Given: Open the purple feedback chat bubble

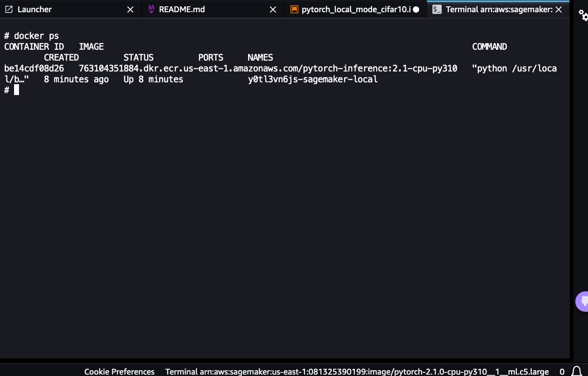Looking at the screenshot, I should coord(582,301).
